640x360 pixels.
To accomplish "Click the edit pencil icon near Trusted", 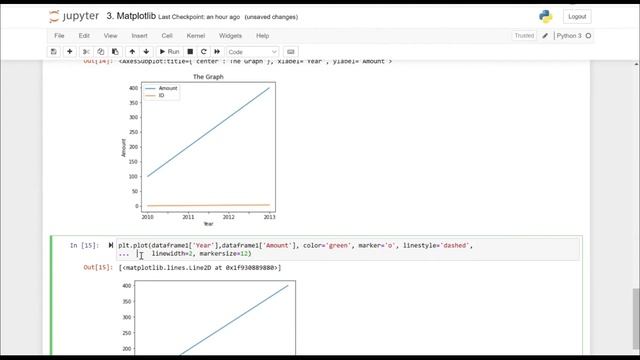I will (x=545, y=36).
